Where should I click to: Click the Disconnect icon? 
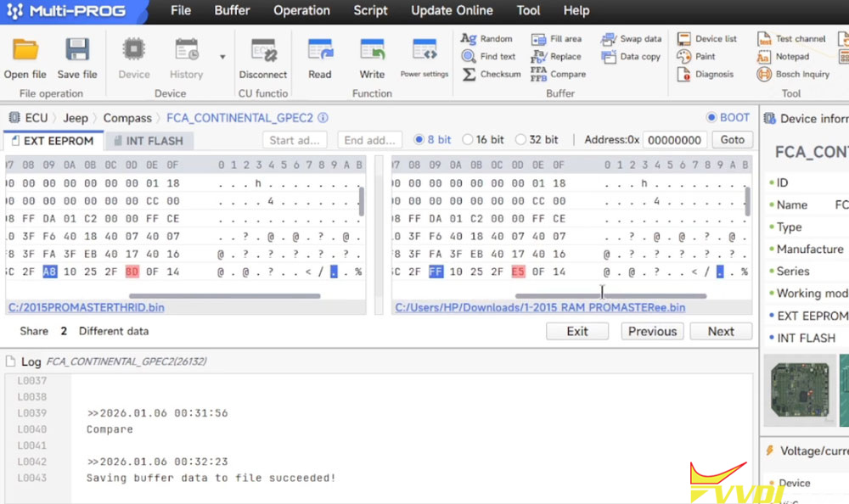(x=263, y=51)
